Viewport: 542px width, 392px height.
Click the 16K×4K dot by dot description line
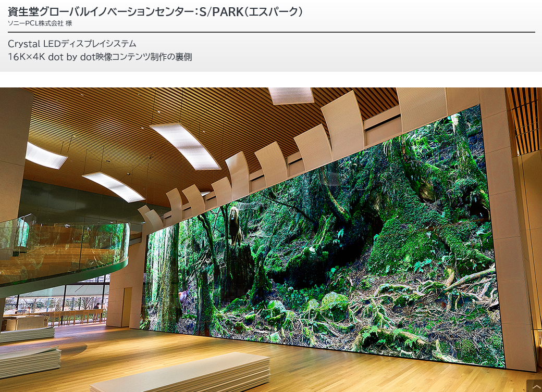(x=100, y=57)
